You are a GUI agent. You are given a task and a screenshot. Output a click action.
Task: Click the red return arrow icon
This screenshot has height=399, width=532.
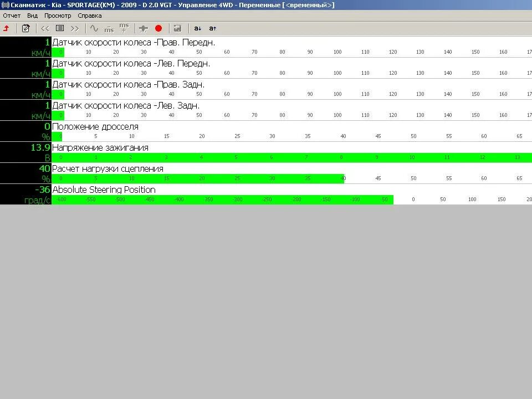click(x=7, y=28)
